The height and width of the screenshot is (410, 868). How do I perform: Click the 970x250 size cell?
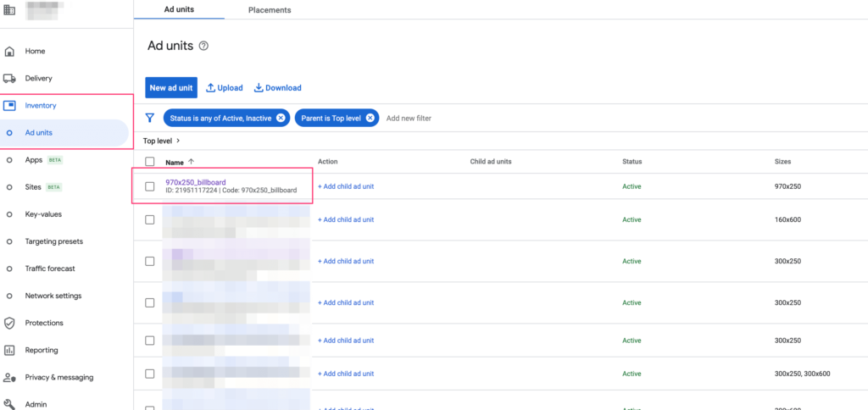click(787, 186)
